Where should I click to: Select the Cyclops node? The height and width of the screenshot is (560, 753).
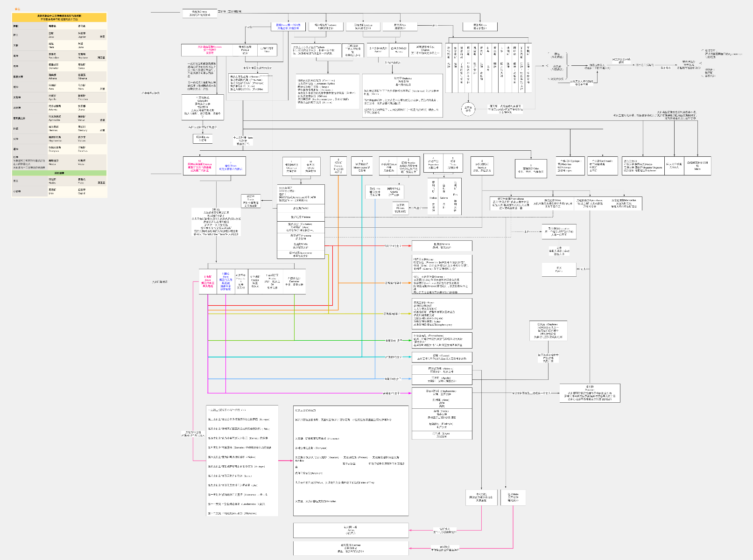pos(570,166)
